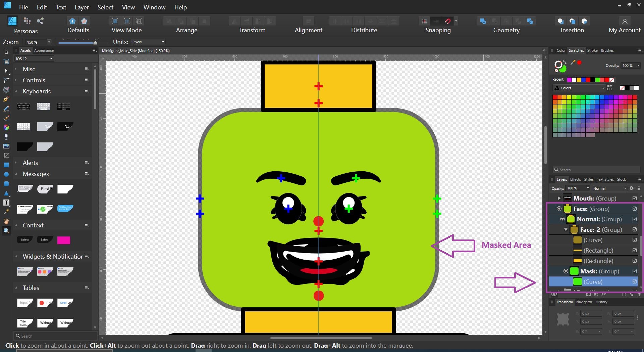Viewport: 644px width, 352px height.
Task: Switch to the Appearance tab
Action: [44, 50]
